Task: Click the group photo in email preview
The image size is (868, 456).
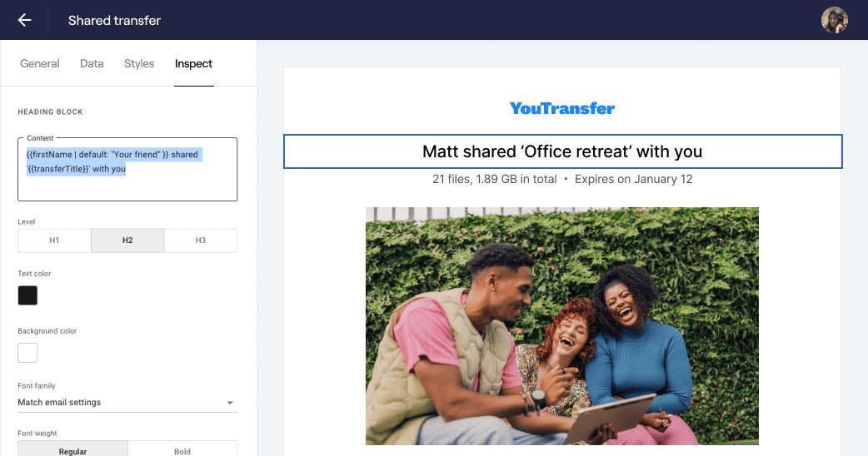Action: 562,326
